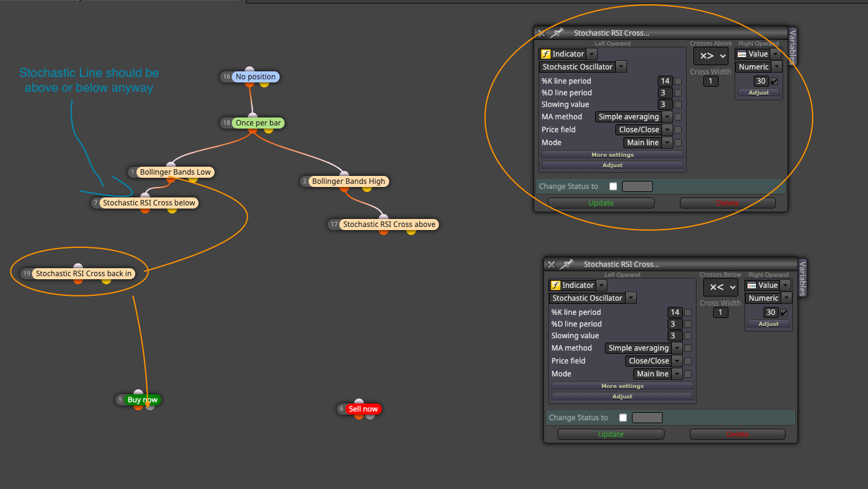Click More settings in Crosses Below panel

[x=622, y=386]
